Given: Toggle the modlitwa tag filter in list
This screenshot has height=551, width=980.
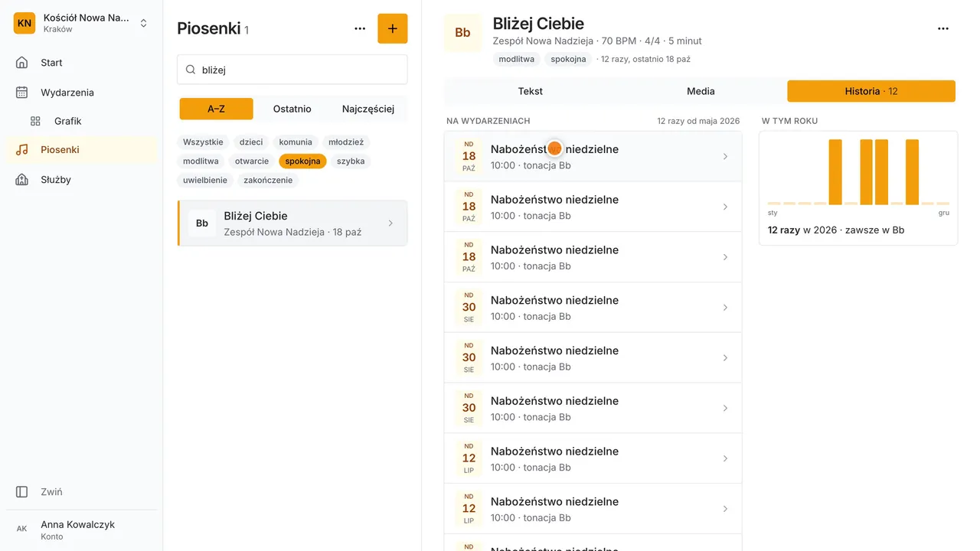Looking at the screenshot, I should coord(201,161).
